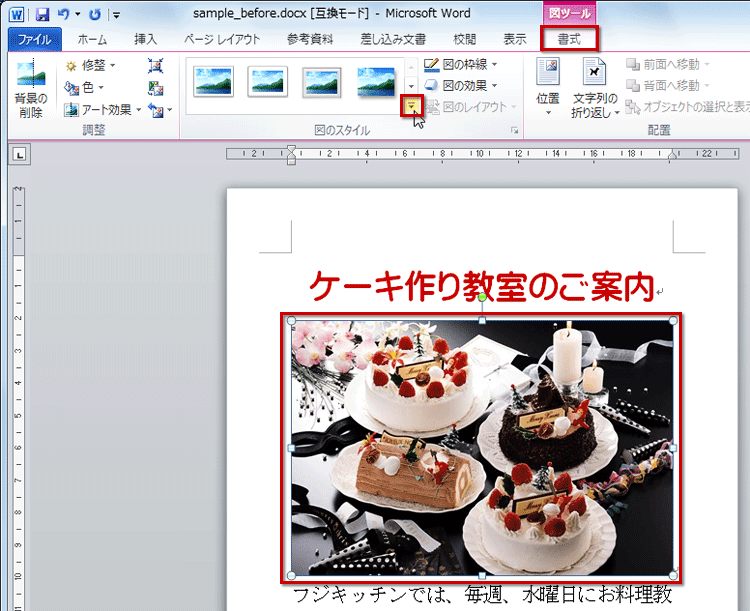This screenshot has height=611, width=750.
Task: Open the 図のレイアウト picture layout menu
Action: pyautogui.click(x=472, y=107)
